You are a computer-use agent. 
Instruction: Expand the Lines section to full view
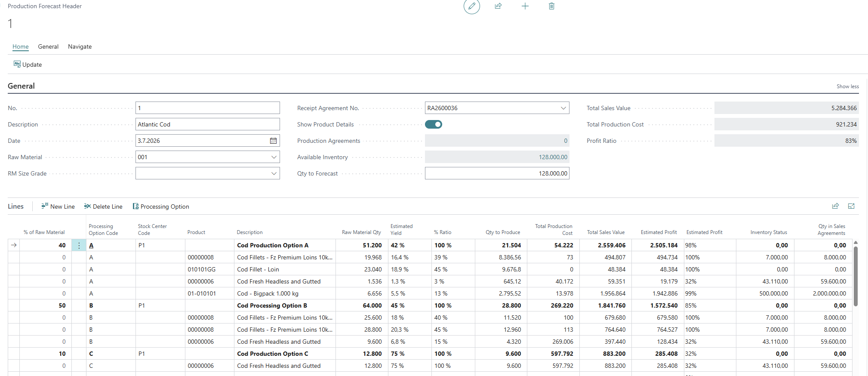coord(851,206)
